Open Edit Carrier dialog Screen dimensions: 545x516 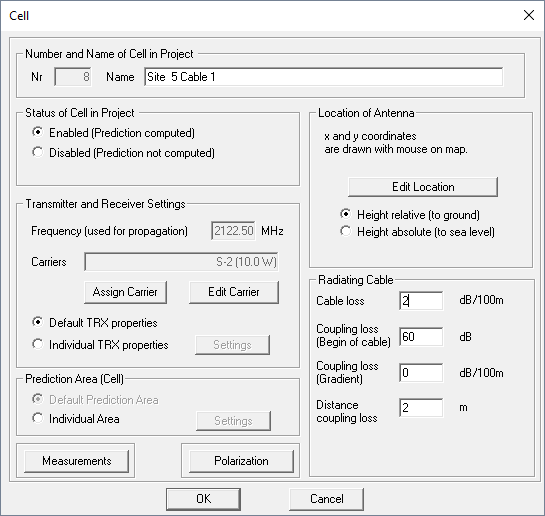[x=234, y=292]
